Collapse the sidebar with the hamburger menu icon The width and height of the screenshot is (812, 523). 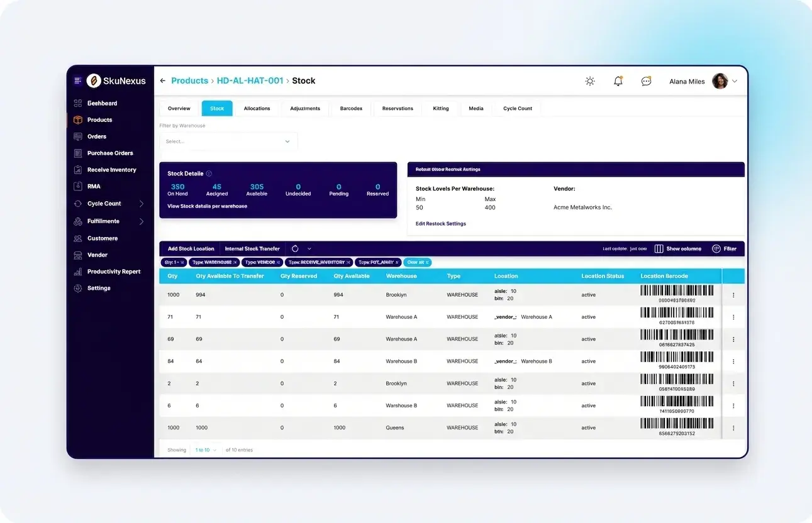(78, 80)
